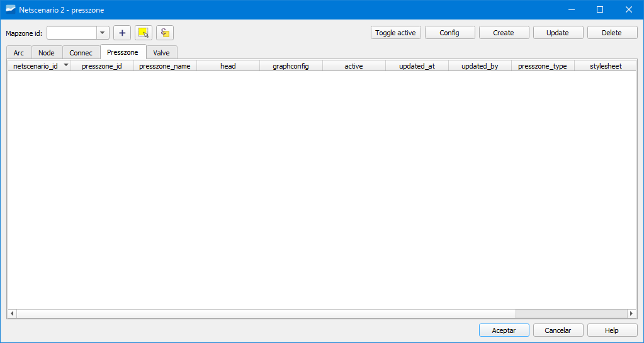Open the Mapzone id dropdown arrow
This screenshot has height=343, width=644.
[103, 33]
